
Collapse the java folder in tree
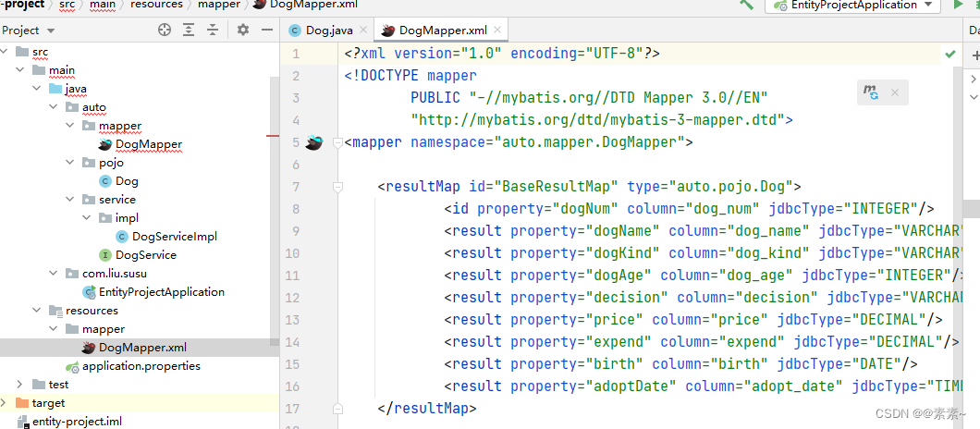38,89
